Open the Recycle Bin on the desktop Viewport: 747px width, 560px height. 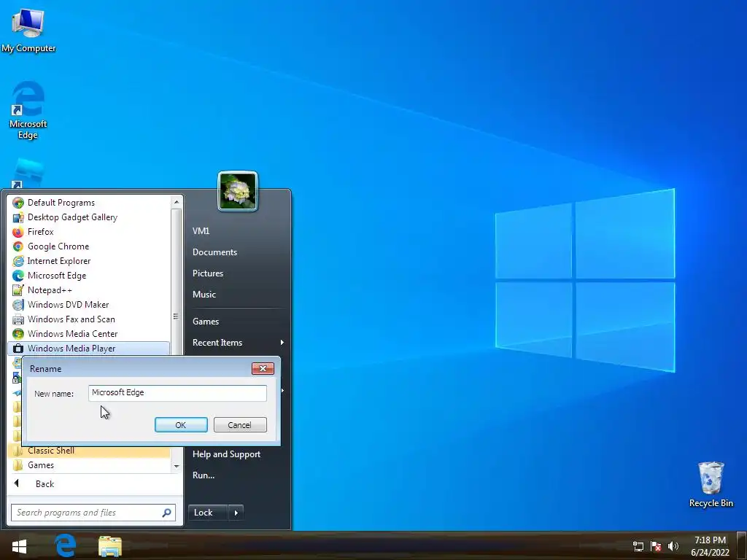tap(711, 484)
